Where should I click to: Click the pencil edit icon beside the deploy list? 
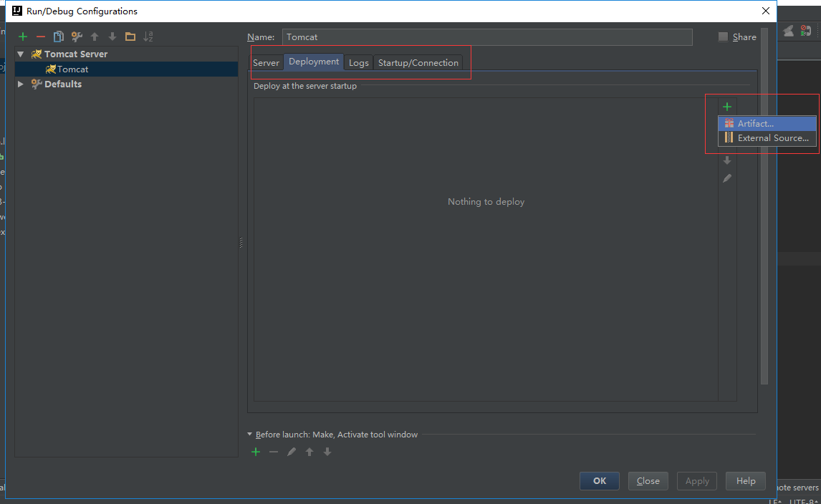[727, 178]
